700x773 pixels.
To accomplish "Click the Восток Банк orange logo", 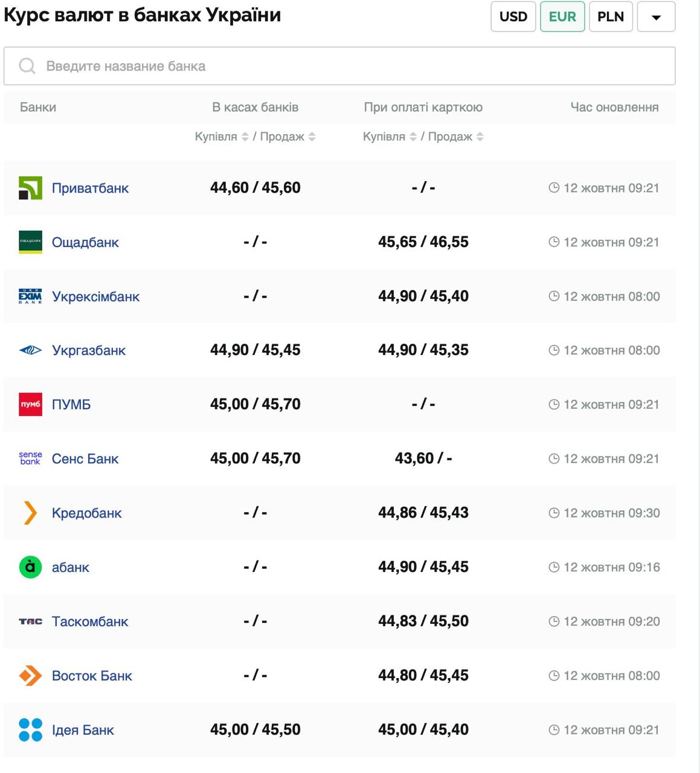I will coord(30,675).
